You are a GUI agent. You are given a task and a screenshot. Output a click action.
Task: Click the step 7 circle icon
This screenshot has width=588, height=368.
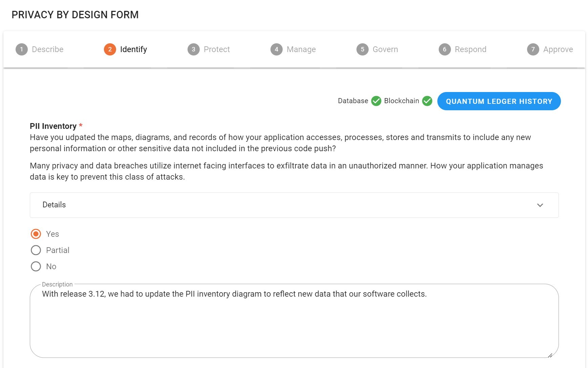[533, 49]
